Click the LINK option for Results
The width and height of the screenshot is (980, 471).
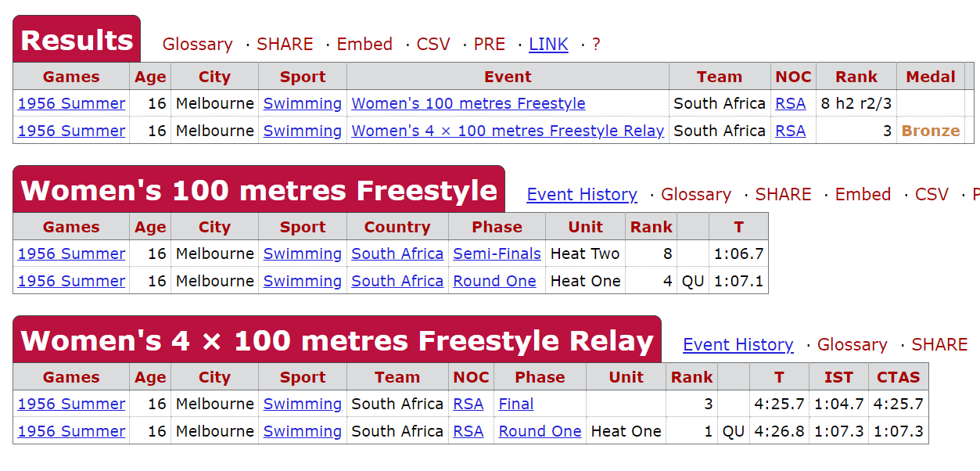tap(548, 45)
